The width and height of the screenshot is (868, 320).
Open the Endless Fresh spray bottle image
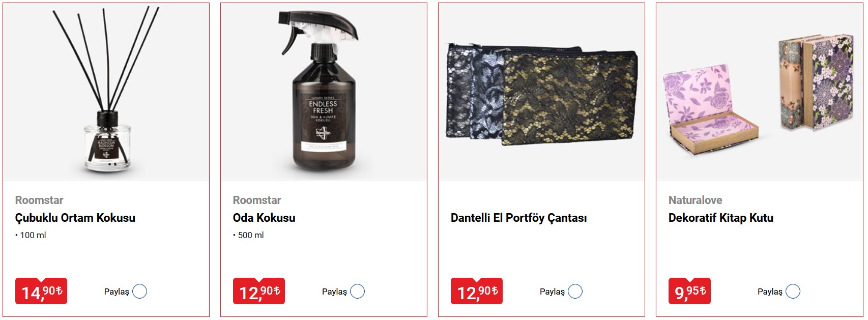[324, 92]
